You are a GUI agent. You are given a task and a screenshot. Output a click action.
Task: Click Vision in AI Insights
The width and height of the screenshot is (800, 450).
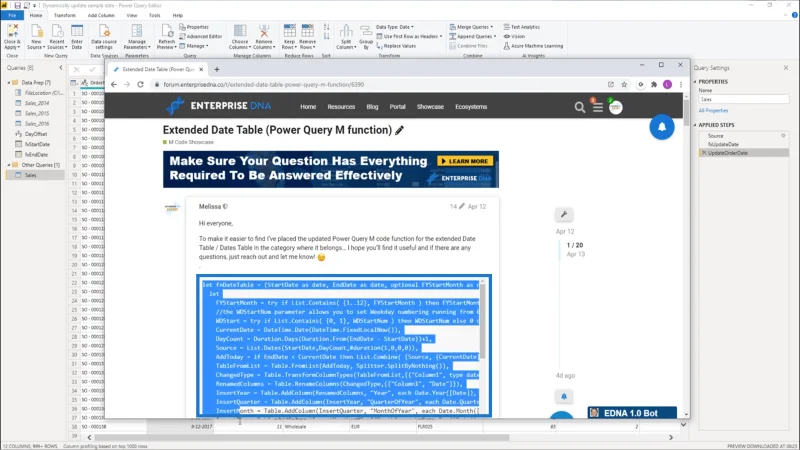pyautogui.click(x=514, y=36)
